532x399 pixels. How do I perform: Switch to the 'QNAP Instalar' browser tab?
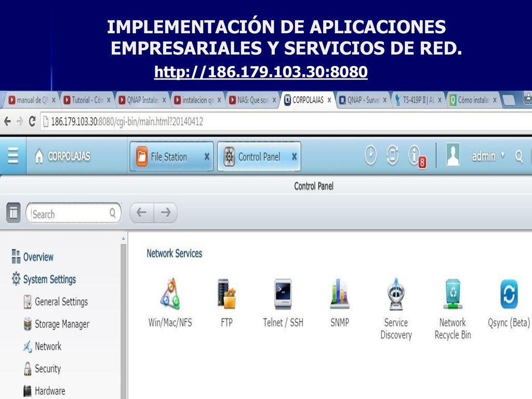point(142,100)
